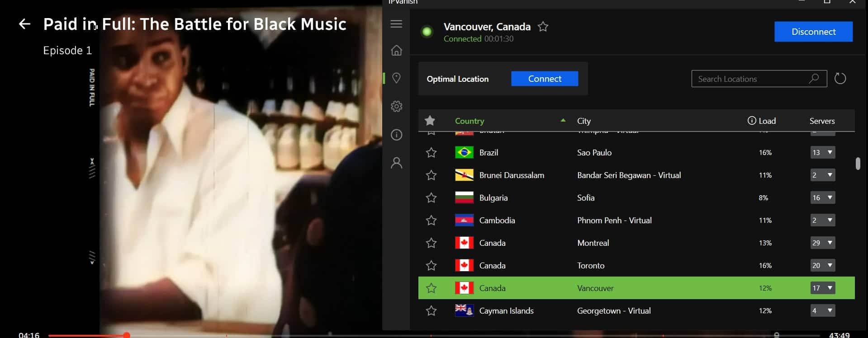Go back using the video player's back arrow
Screen dimensions: 868x338
(24, 24)
